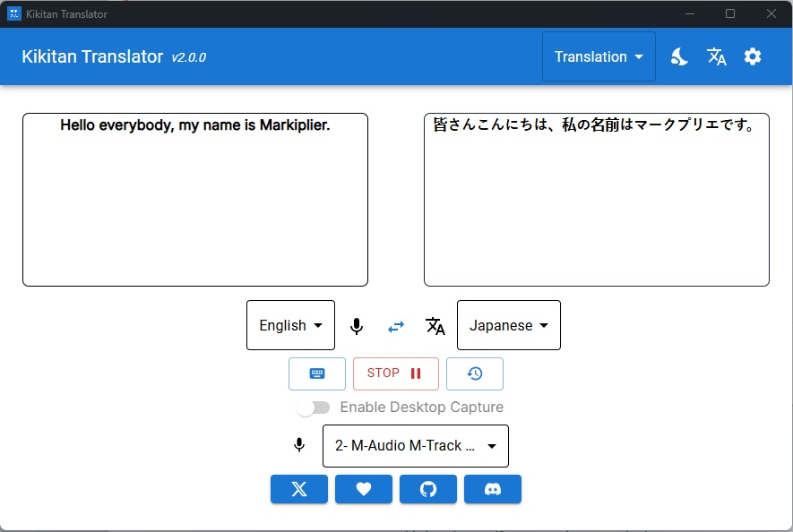Click the Japanese translated text box

click(x=597, y=200)
